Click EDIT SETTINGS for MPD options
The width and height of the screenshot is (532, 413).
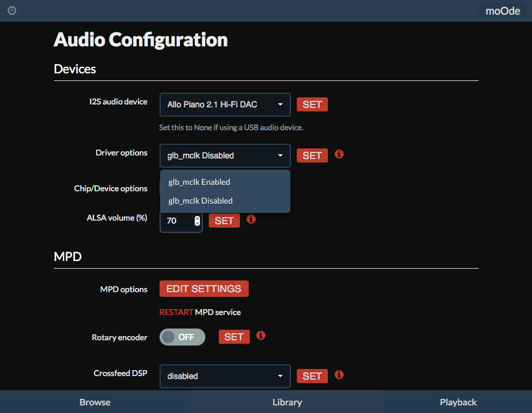pos(204,289)
